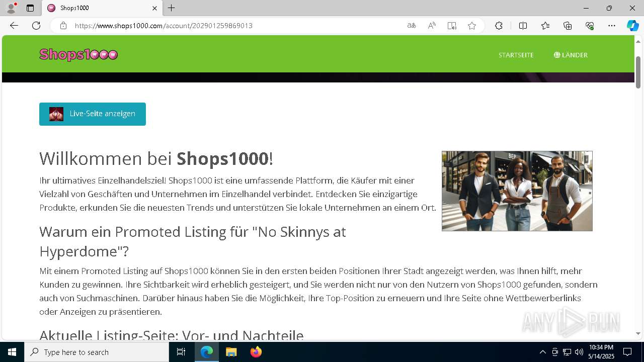
Task: Open the browser profile icon
Action: click(11, 8)
